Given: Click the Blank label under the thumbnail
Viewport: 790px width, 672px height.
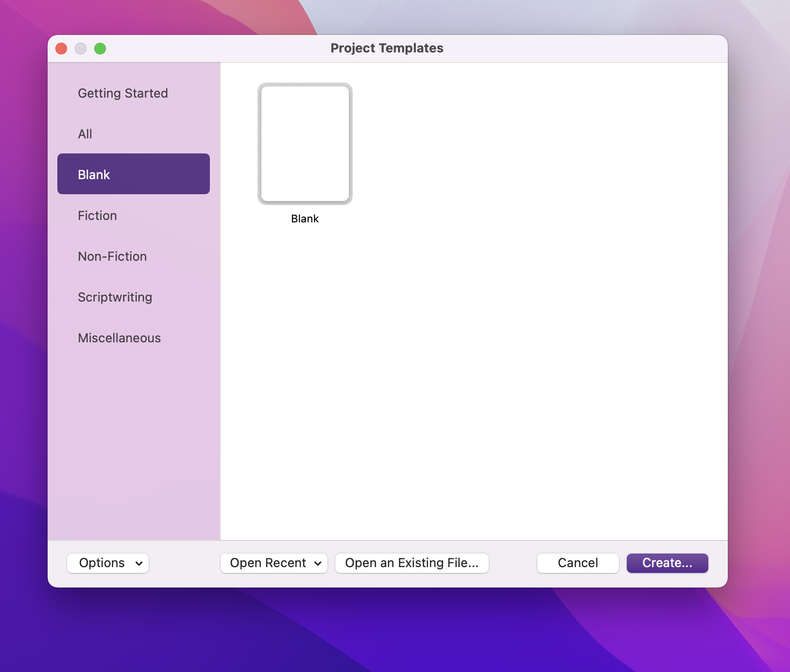Looking at the screenshot, I should click(x=305, y=219).
